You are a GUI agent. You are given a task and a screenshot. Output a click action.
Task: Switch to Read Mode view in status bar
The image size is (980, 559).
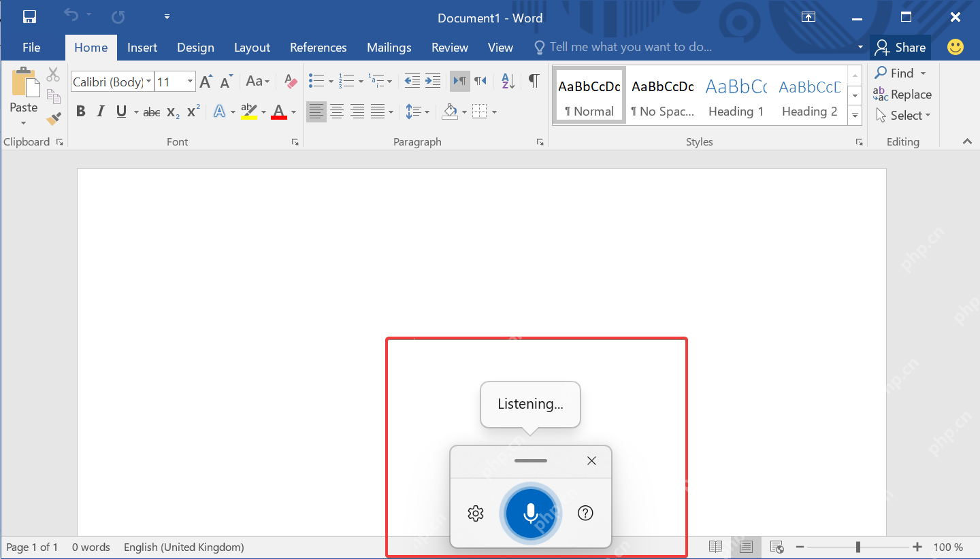coord(715,547)
